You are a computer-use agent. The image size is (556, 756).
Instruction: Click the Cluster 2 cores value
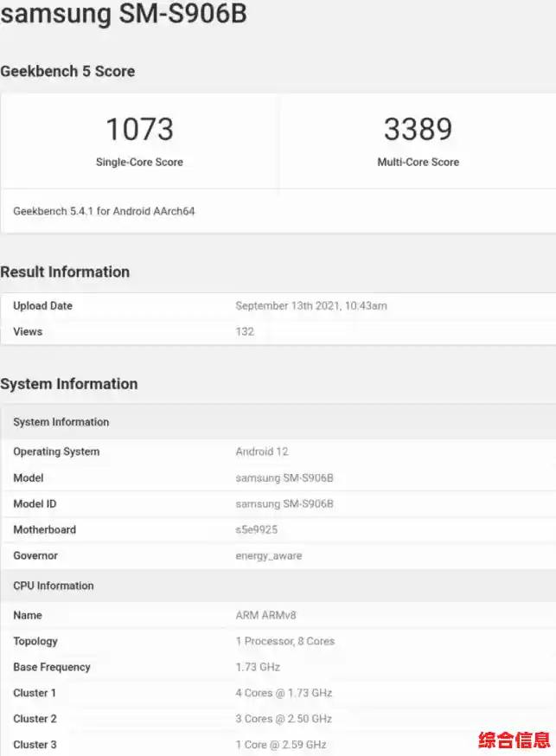click(x=284, y=719)
